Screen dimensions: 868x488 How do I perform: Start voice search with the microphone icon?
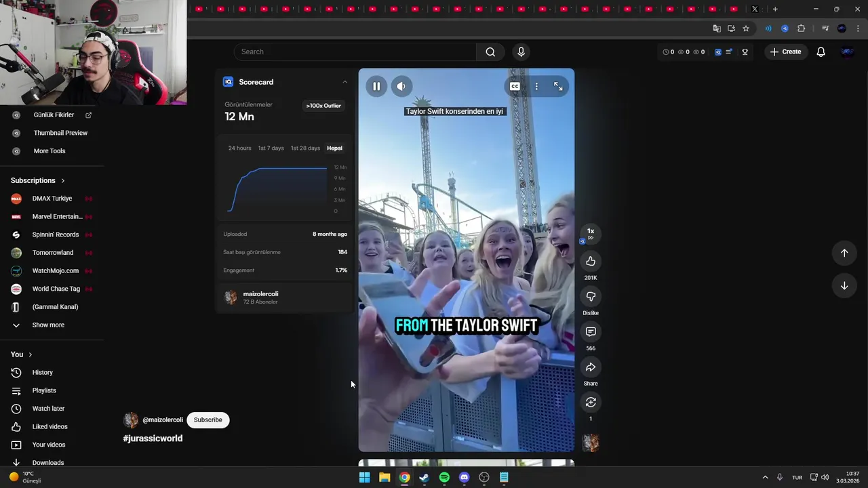tap(521, 52)
